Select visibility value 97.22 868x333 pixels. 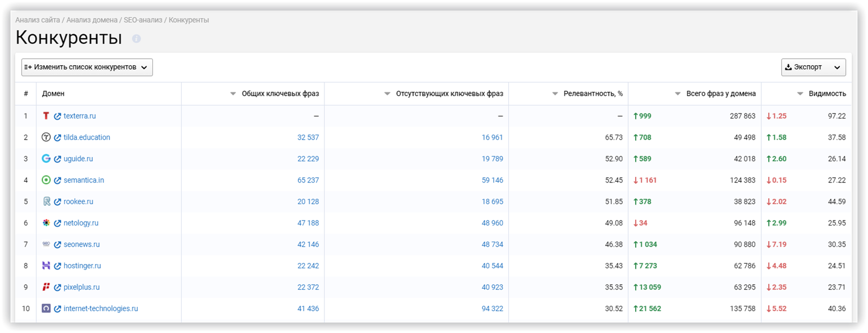(x=837, y=116)
